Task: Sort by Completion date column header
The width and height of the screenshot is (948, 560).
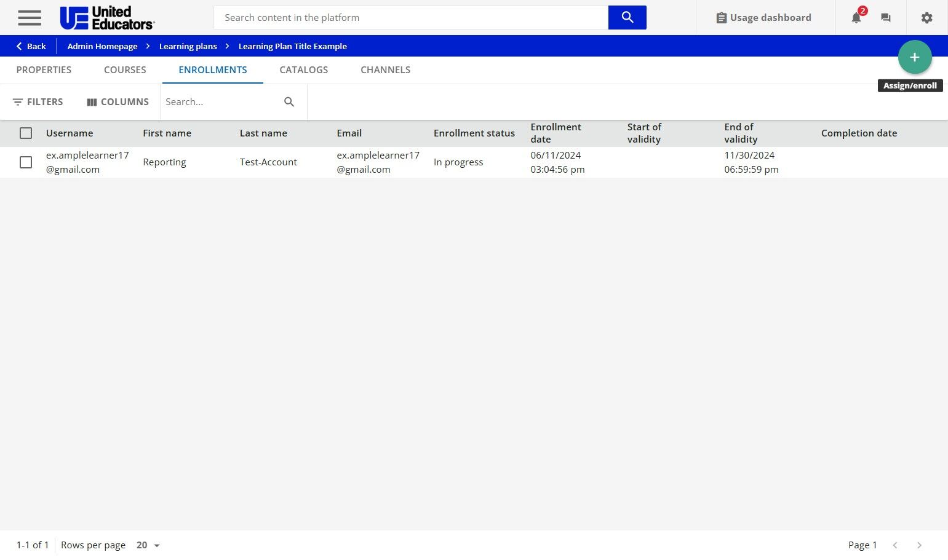Action: point(859,133)
